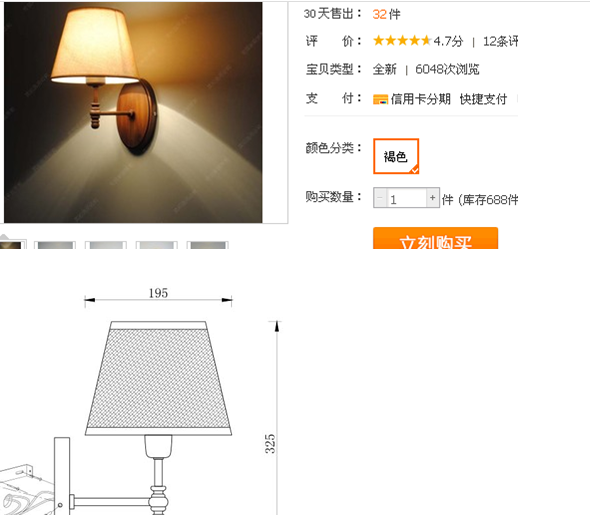Click the 立刻购买 buy now button
The image size is (590, 515).
click(435, 238)
